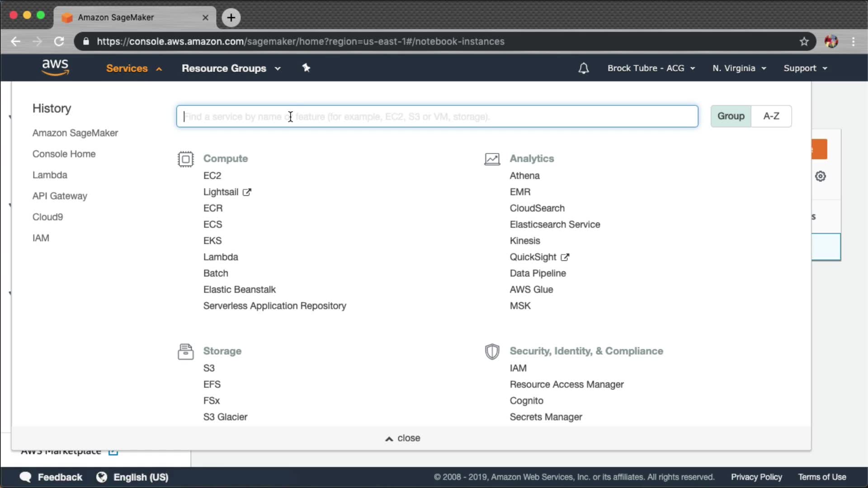Open Brock Tubre - ACG account menu
868x488 pixels.
click(651, 68)
